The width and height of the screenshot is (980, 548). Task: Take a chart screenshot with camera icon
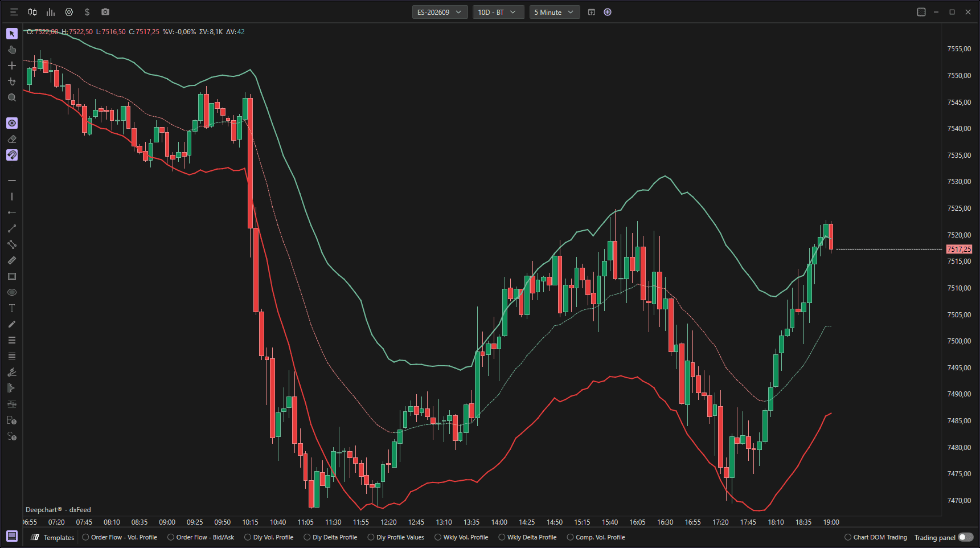click(x=105, y=12)
